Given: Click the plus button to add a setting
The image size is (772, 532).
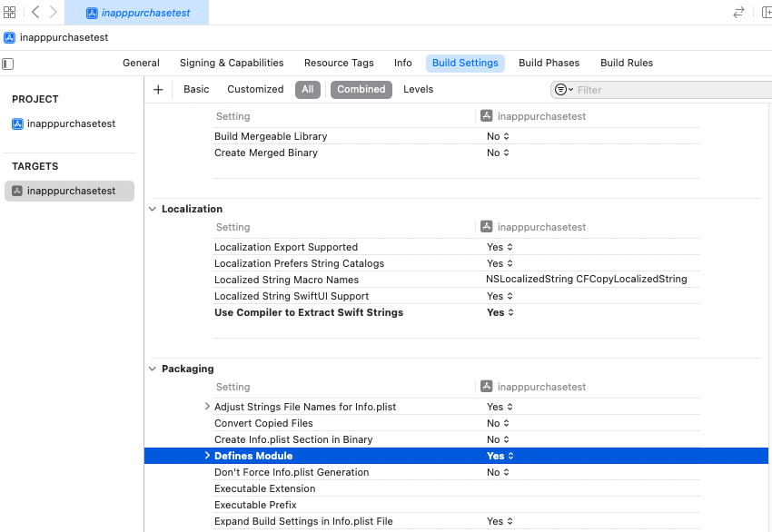Looking at the screenshot, I should click(x=159, y=89).
